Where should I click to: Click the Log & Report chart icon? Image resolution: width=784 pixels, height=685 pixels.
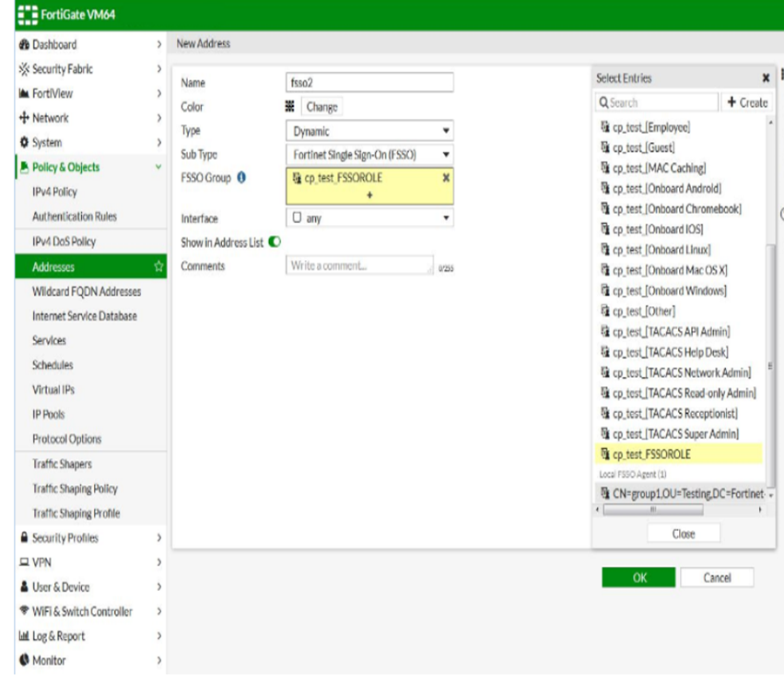click(24, 636)
